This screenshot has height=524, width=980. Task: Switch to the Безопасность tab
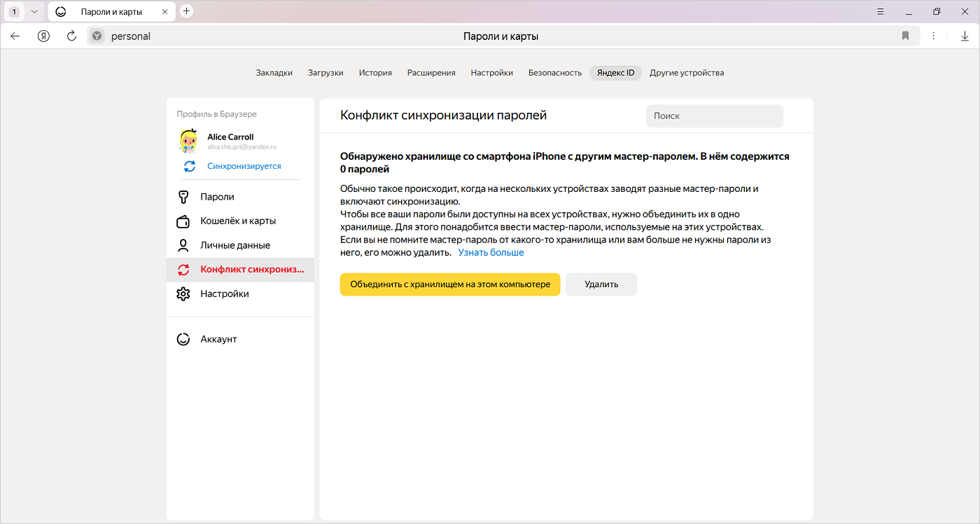point(554,73)
